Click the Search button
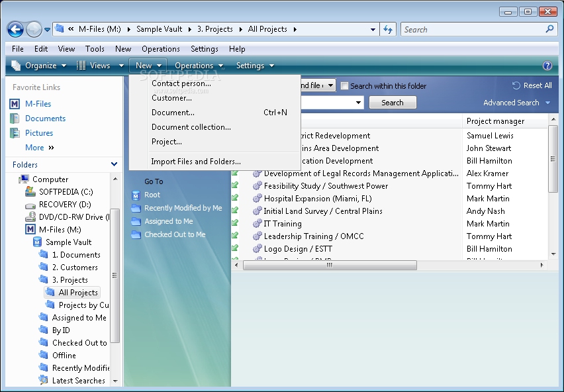This screenshot has width=564, height=392. [x=393, y=103]
